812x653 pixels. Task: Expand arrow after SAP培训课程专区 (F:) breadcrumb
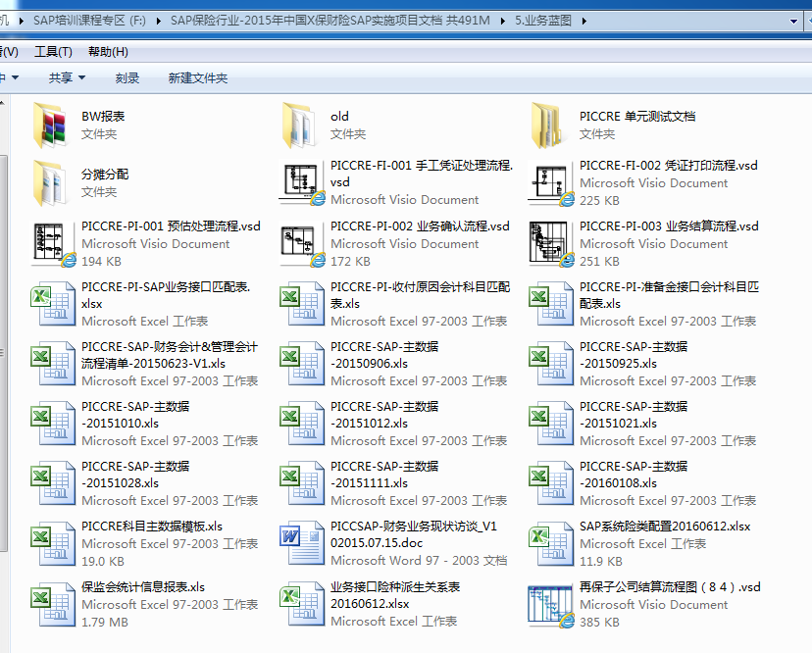click(159, 22)
